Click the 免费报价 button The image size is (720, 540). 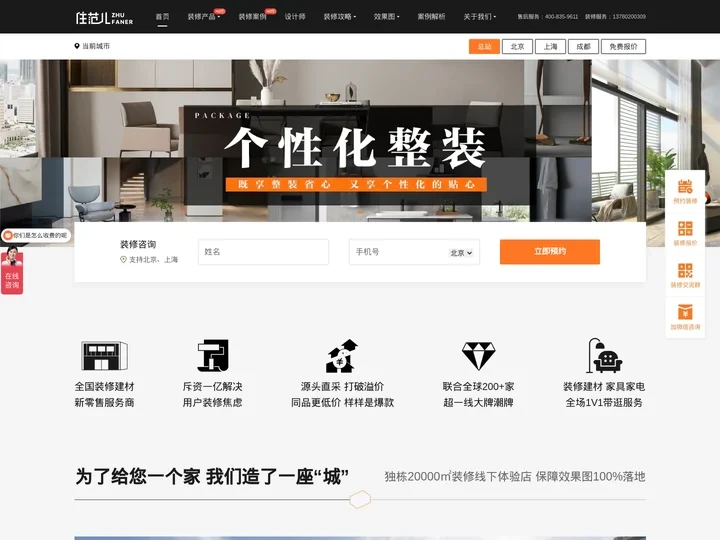point(624,46)
